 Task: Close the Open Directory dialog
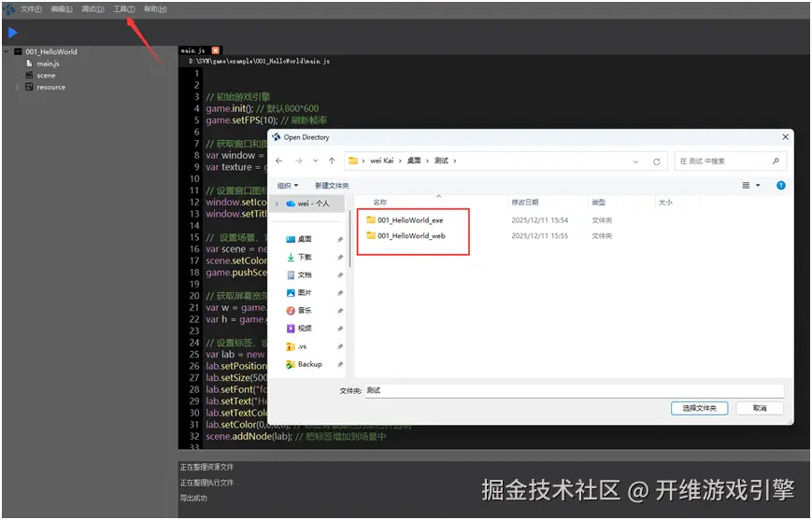click(x=785, y=137)
